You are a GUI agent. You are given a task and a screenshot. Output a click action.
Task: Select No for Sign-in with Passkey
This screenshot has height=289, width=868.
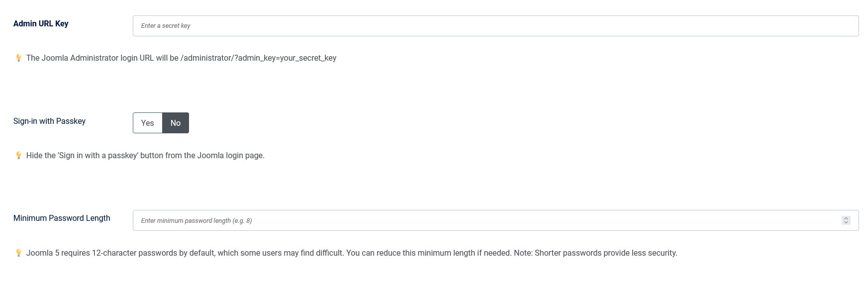click(x=176, y=123)
